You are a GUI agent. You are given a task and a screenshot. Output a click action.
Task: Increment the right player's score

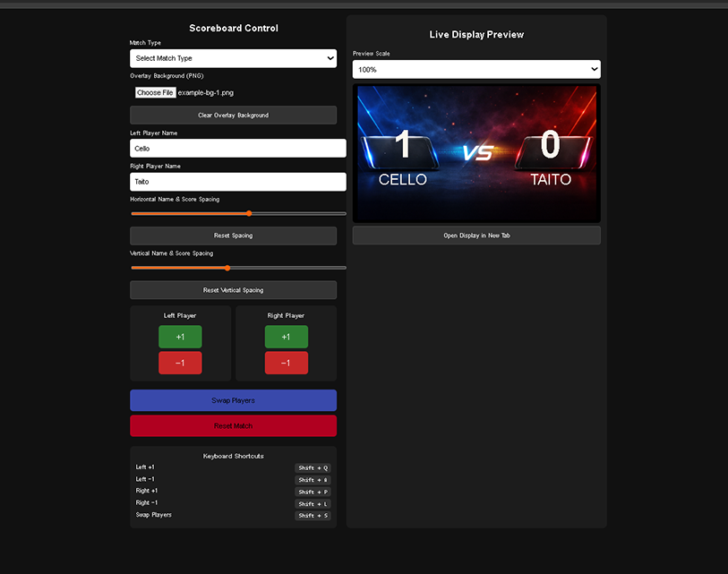pos(287,337)
